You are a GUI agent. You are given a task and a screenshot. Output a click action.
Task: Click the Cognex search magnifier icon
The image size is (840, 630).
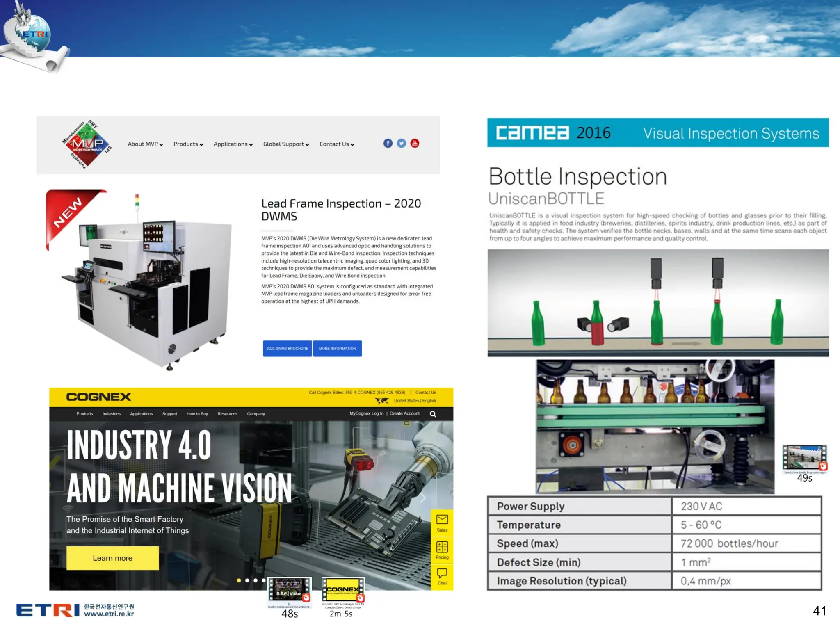(433, 414)
